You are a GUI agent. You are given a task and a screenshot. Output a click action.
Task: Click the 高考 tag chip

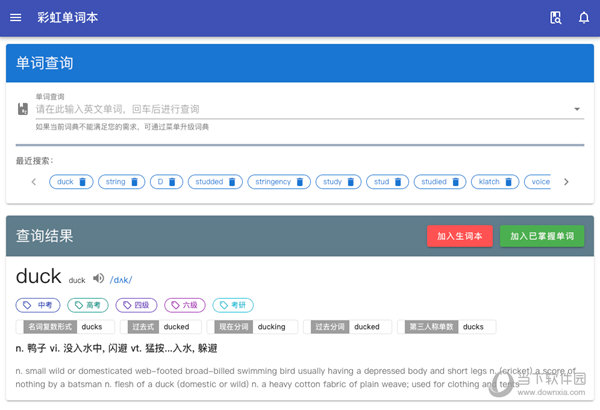(x=88, y=305)
